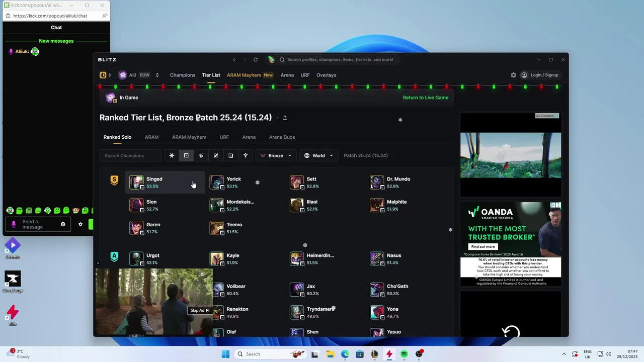Select the Arena Duos tab
The height and width of the screenshot is (362, 644).
click(282, 137)
